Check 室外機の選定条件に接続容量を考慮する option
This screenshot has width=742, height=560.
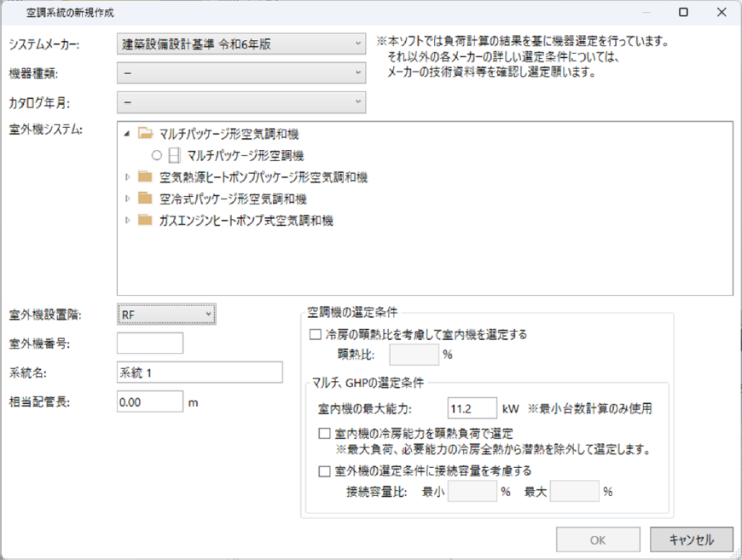324,471
